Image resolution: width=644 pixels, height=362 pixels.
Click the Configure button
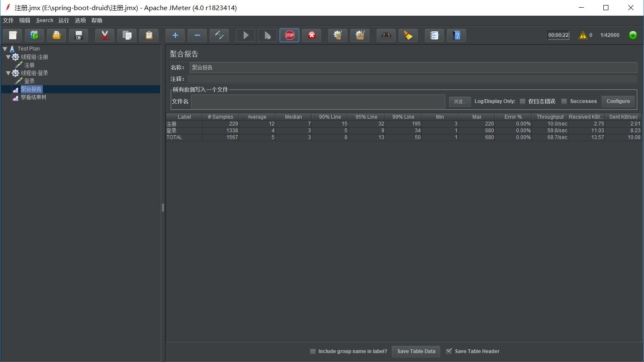[x=618, y=101]
